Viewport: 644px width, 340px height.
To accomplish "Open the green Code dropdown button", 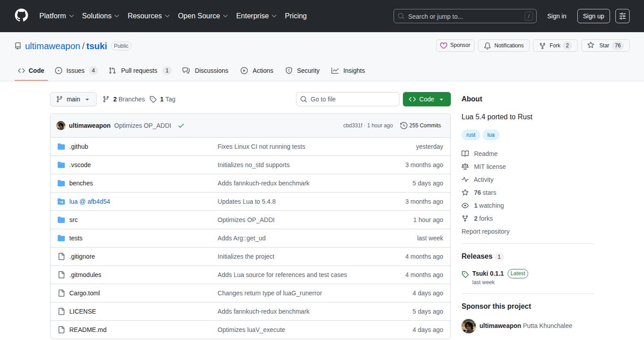I will pos(427,99).
